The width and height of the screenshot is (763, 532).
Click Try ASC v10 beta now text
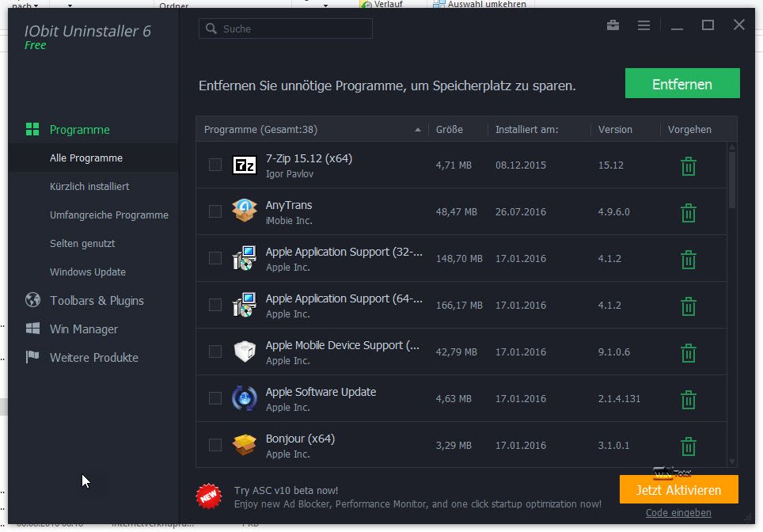[287, 490]
